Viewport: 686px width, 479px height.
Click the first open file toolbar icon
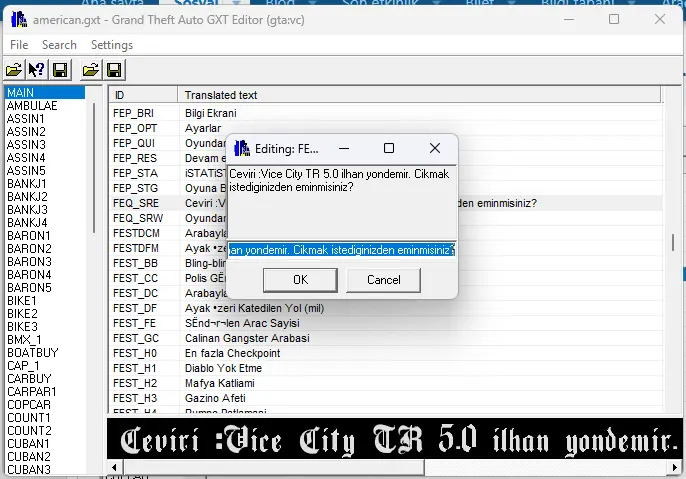pyautogui.click(x=14, y=70)
